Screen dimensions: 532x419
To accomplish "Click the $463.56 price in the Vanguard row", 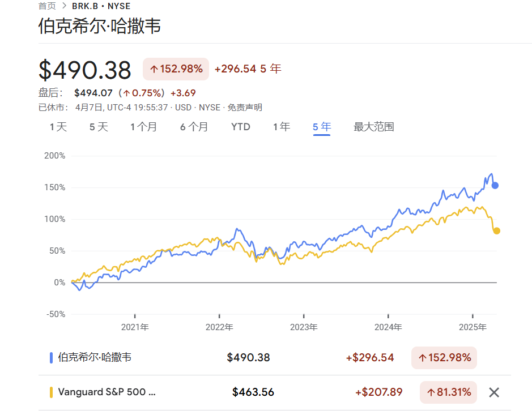I will coord(253,392).
